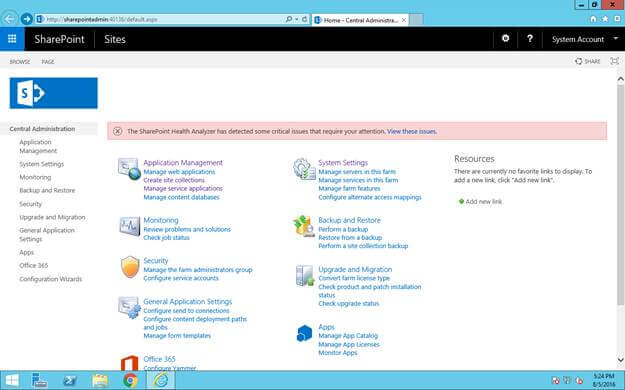Click the General Application Settings icon
This screenshot has width=625, height=390.
point(130,307)
